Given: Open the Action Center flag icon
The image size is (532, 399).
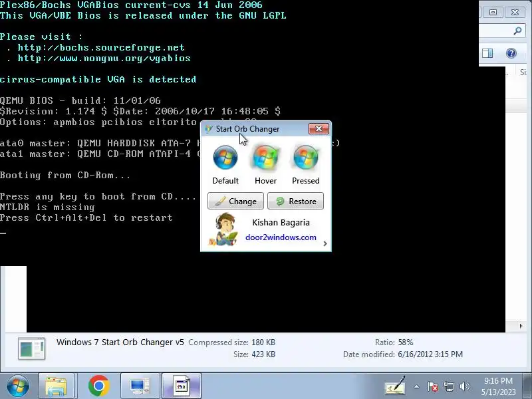Looking at the screenshot, I should [x=433, y=386].
